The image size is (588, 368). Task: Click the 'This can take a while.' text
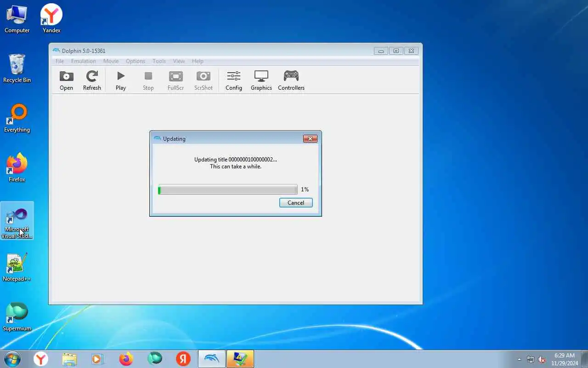[236, 167]
